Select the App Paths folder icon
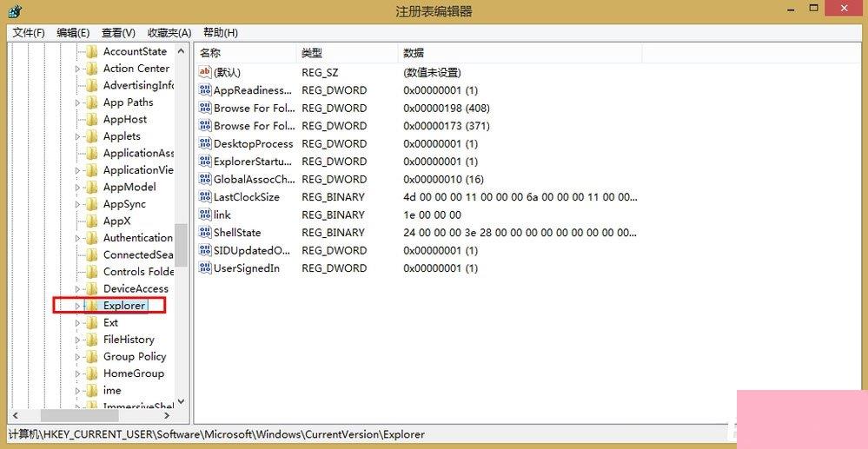This screenshot has height=449, width=868. pos(92,102)
